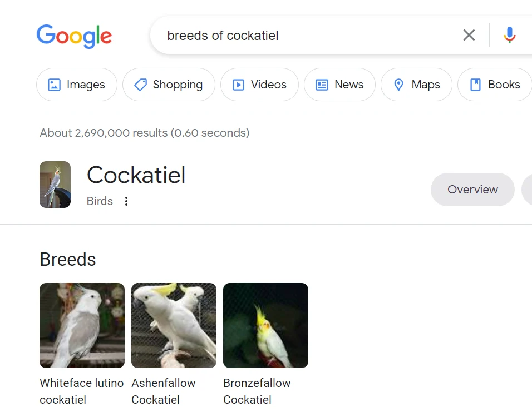Click the News newspaper icon
This screenshot has height=412, width=532.
322,85
